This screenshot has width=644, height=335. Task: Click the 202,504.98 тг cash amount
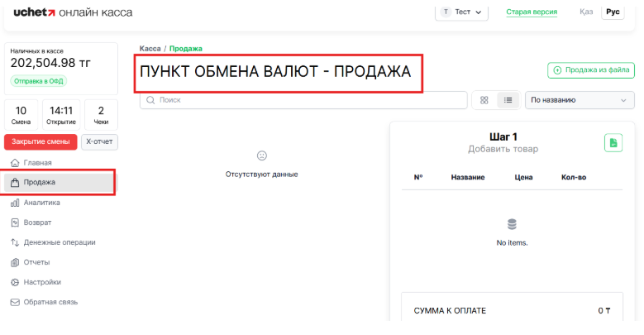[x=50, y=63]
